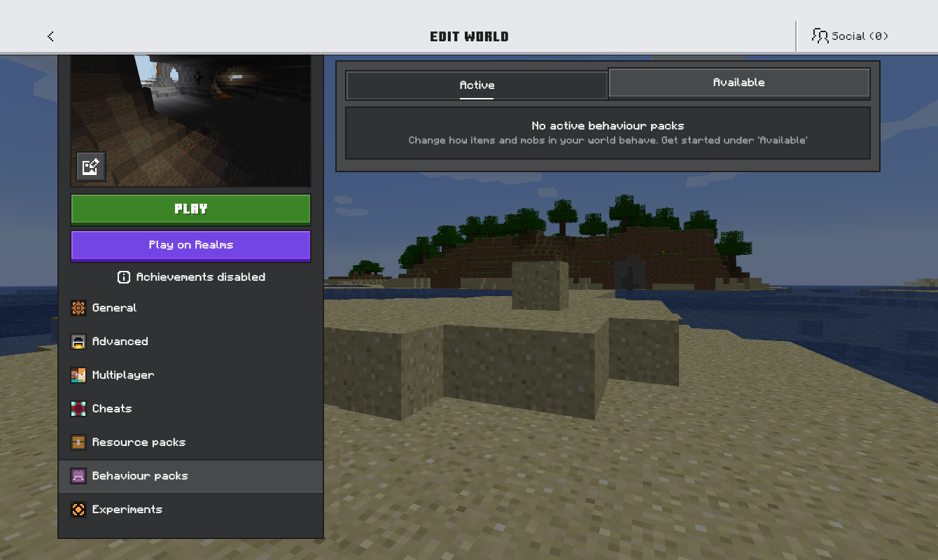Go to Multiplayer settings
The width and height of the screenshot is (938, 560).
pyautogui.click(x=190, y=375)
